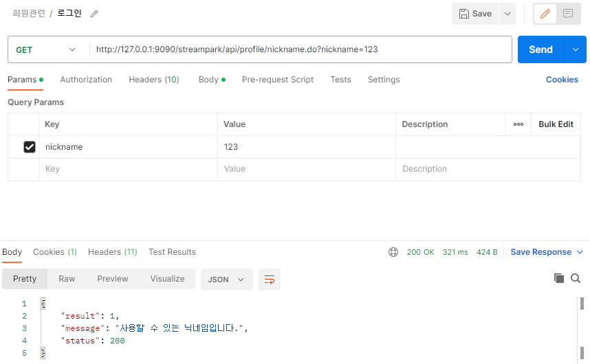The width and height of the screenshot is (590, 364).
Task: Open the orange edit-mode pencil icon
Action: pyautogui.click(x=545, y=14)
